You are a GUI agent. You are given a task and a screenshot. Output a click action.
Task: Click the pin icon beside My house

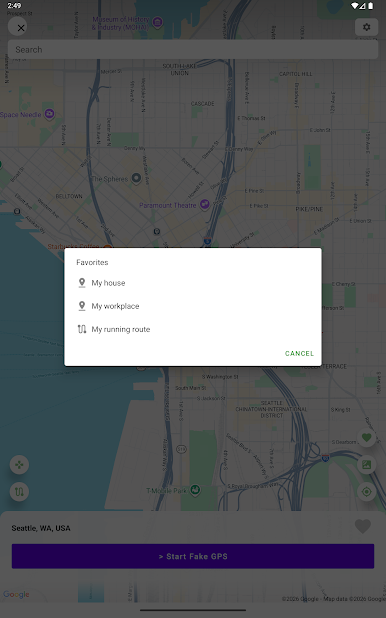coord(82,283)
